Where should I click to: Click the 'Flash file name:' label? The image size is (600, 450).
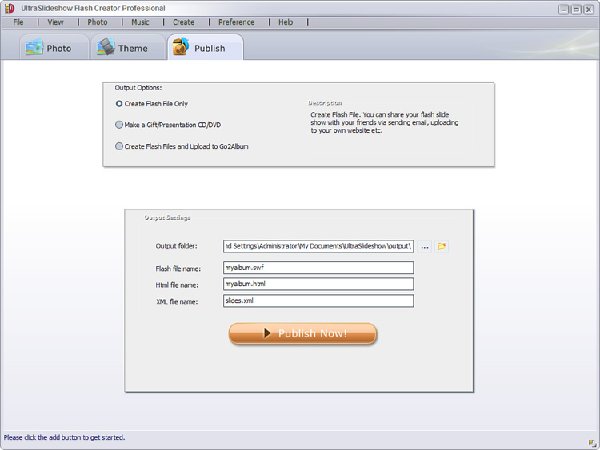tap(178, 269)
